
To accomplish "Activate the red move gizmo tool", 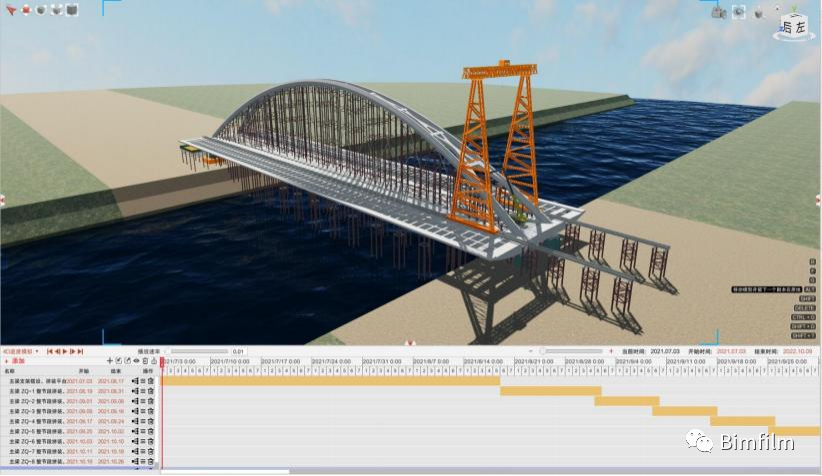I will tap(26, 10).
